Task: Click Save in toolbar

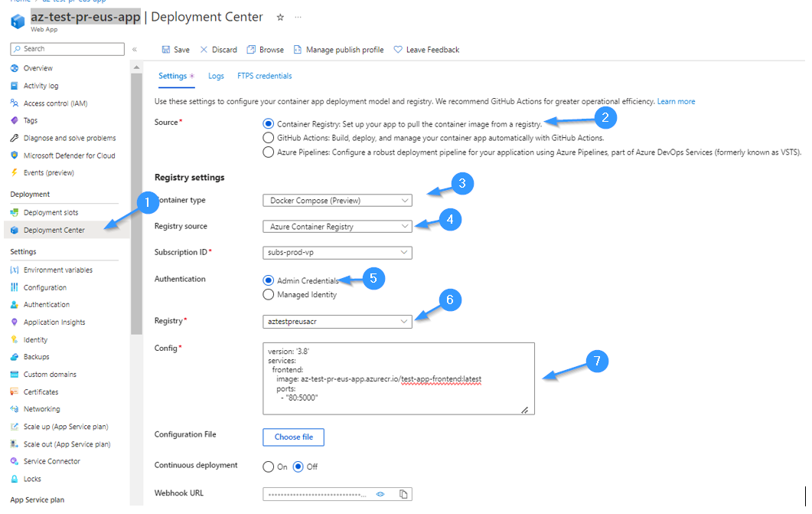Action: pyautogui.click(x=175, y=50)
